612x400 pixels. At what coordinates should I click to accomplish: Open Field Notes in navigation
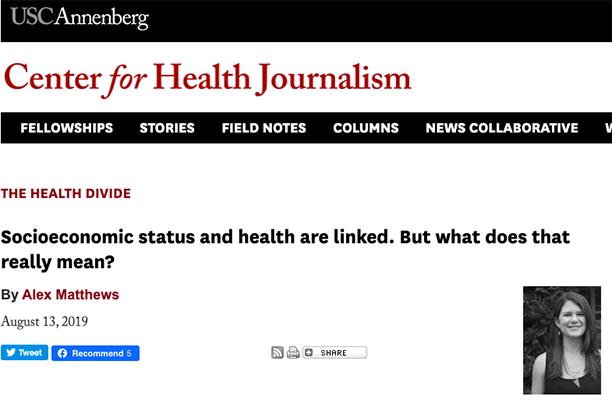click(x=264, y=128)
